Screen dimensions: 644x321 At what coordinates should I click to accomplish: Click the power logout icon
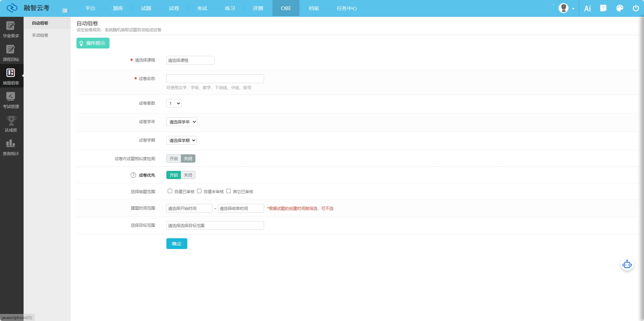[636, 8]
